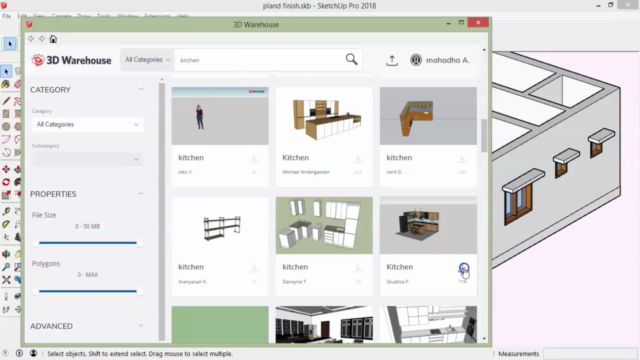Image resolution: width=640 pixels, height=360 pixels.
Task: Click the File Size slider right handle
Action: (139, 243)
